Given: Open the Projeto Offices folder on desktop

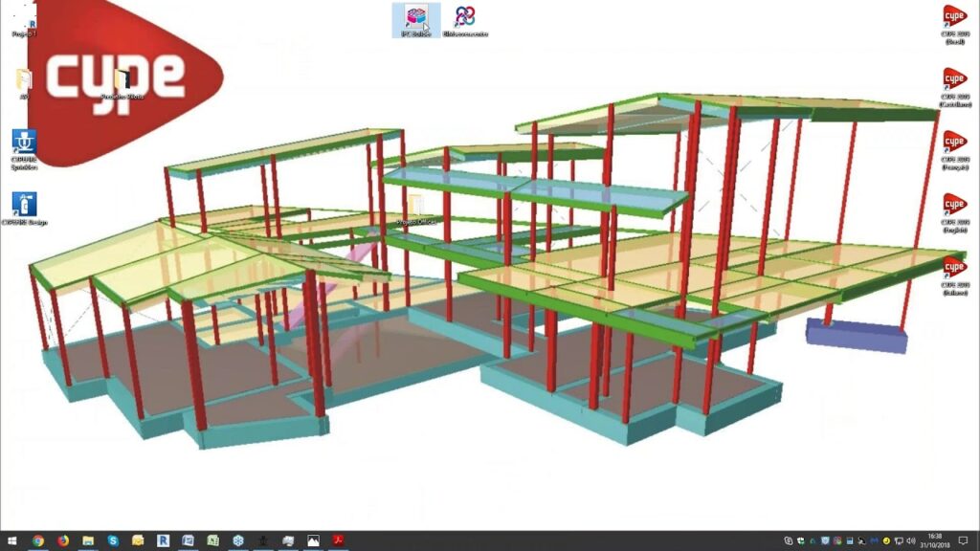Looking at the screenshot, I should (x=414, y=207).
